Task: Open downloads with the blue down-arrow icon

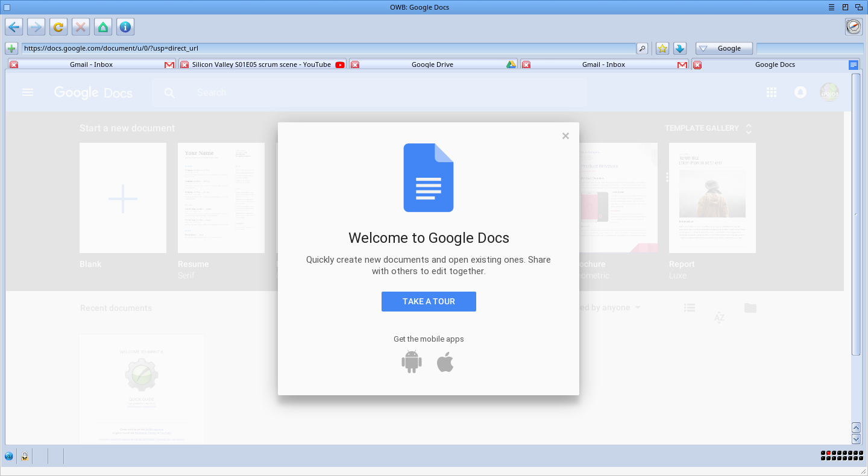Action: point(680,48)
